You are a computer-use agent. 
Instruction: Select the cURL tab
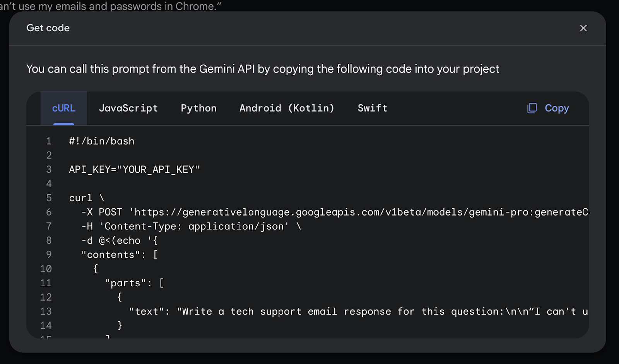64,108
